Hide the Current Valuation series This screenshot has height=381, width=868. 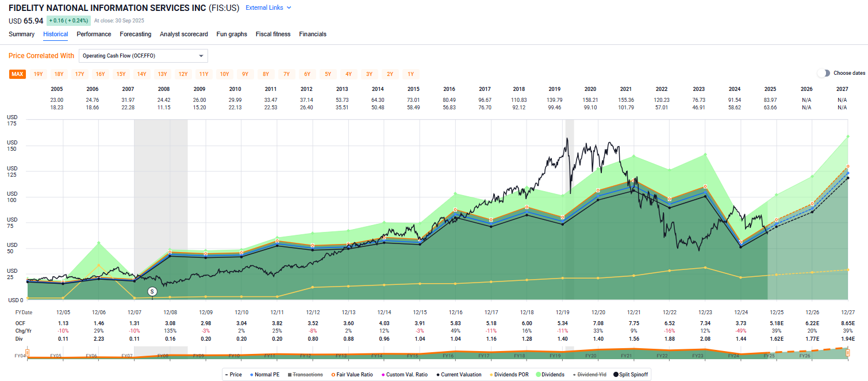tap(460, 375)
